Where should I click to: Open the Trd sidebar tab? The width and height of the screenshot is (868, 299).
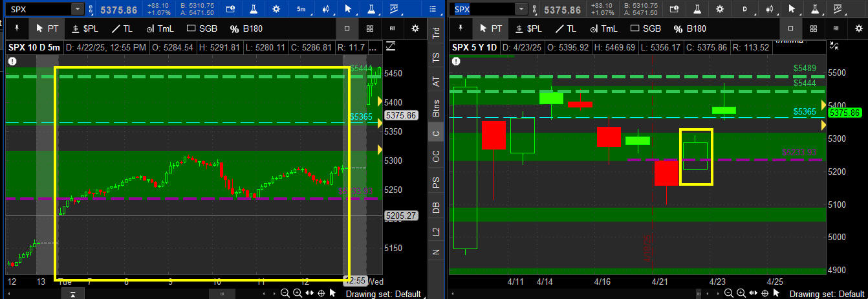click(x=436, y=34)
